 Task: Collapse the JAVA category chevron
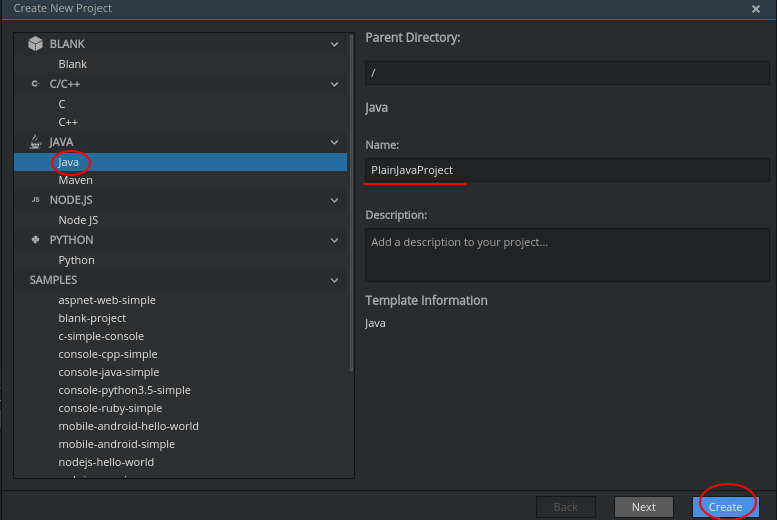tap(334, 142)
